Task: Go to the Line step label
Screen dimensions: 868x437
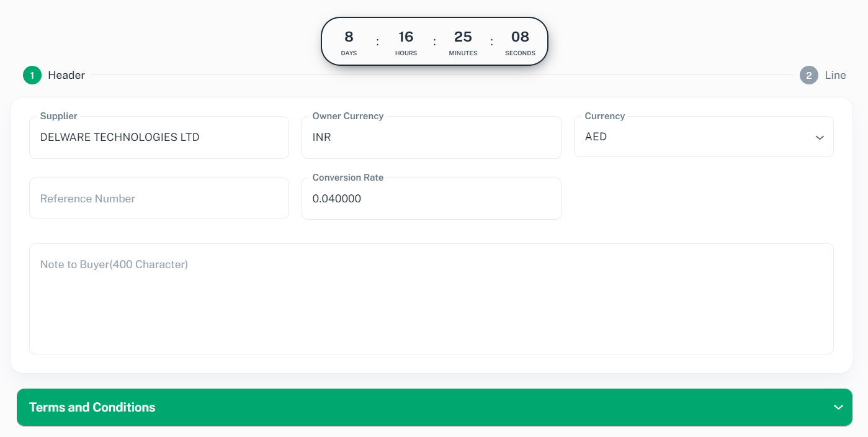Action: [x=835, y=75]
